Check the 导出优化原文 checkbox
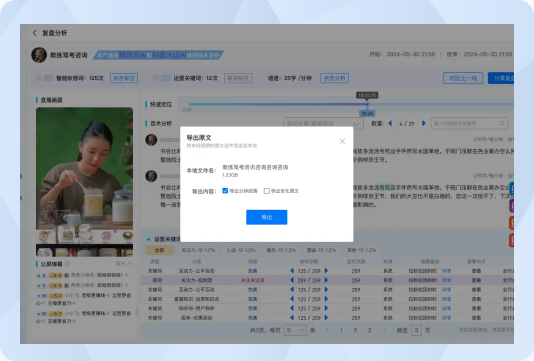 point(267,191)
